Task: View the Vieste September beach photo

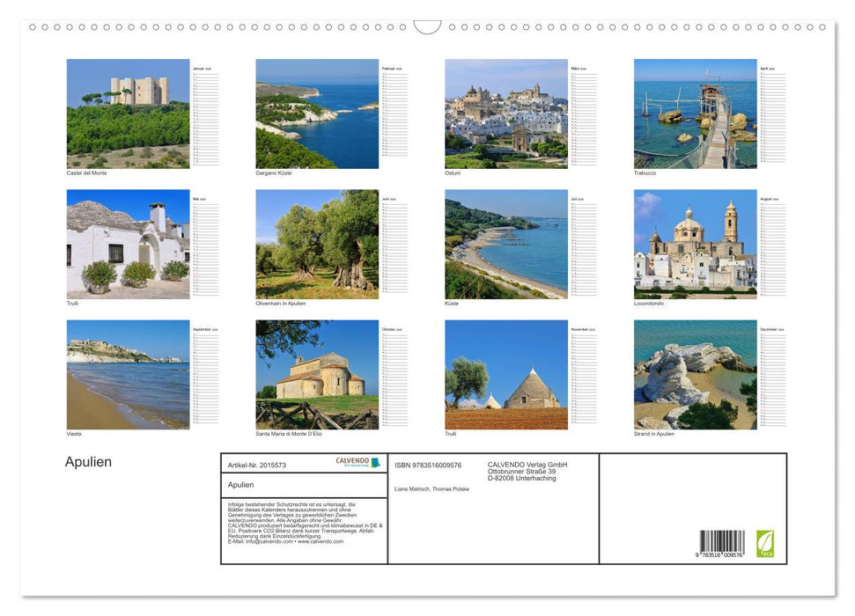Action: pos(128,375)
